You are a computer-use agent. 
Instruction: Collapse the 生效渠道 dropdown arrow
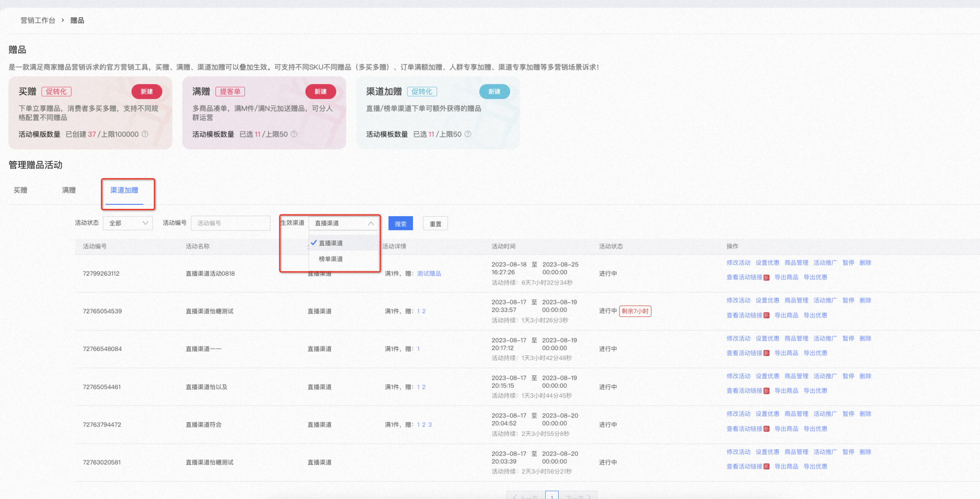371,223
